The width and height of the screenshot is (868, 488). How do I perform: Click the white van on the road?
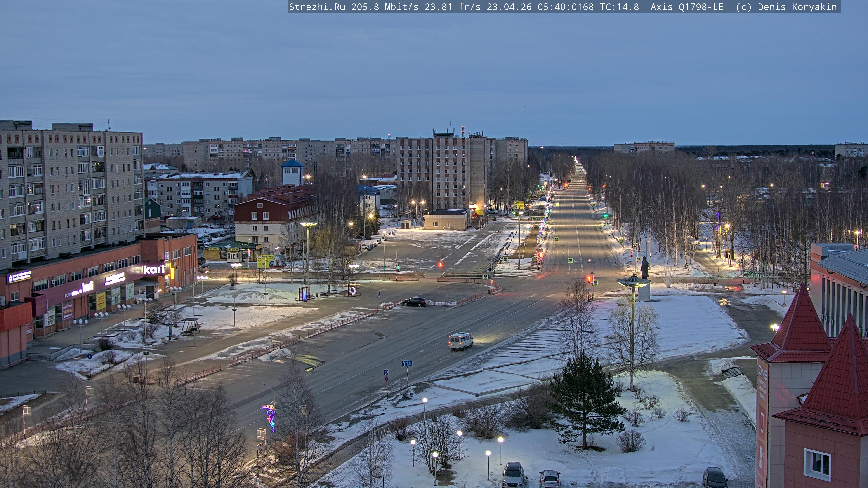pyautogui.click(x=460, y=341)
